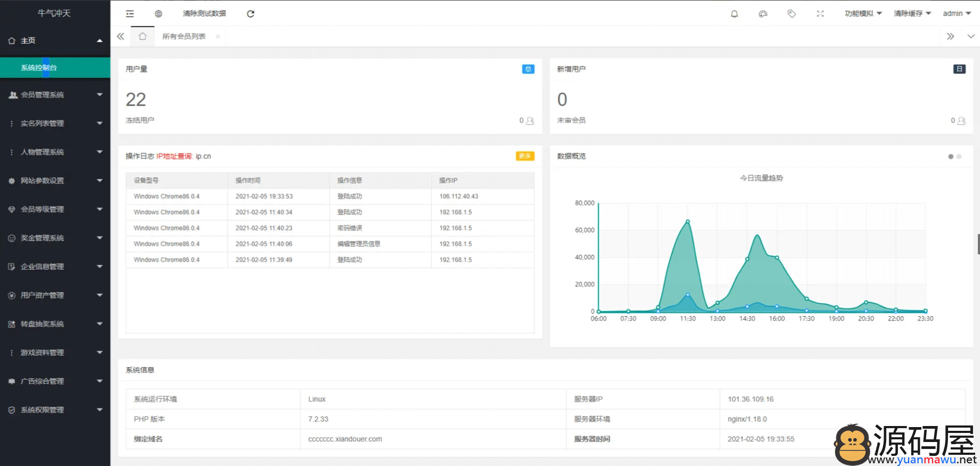Click the 广告综合管理 megaphone icon
The image size is (980, 466).
[12, 381]
